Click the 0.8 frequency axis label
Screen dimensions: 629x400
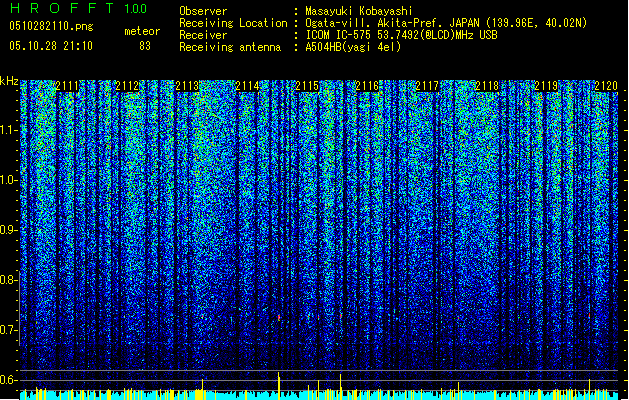(9, 280)
